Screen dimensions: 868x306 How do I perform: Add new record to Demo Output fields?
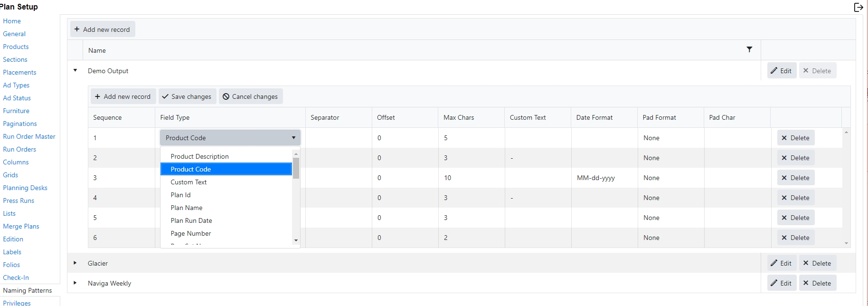pyautogui.click(x=123, y=96)
